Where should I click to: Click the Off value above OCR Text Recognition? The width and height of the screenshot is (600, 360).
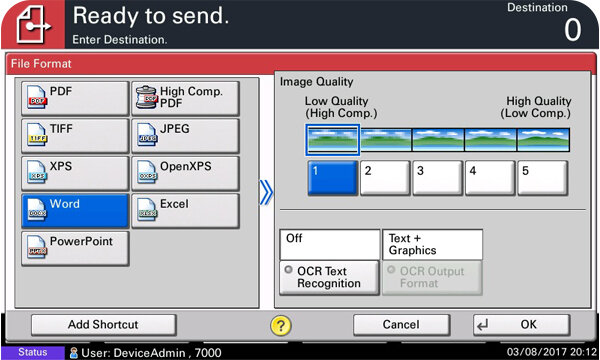pos(330,244)
